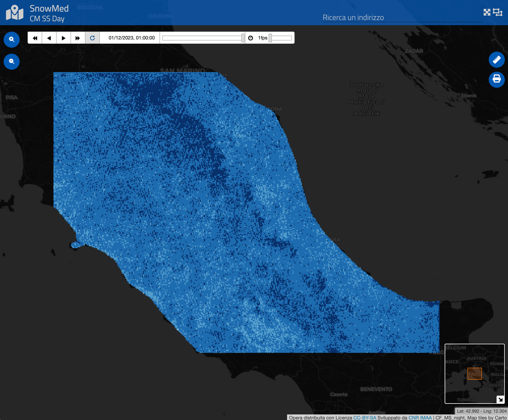The height and width of the screenshot is (420, 508).
Task: Click the print map button
Action: pos(496,79)
